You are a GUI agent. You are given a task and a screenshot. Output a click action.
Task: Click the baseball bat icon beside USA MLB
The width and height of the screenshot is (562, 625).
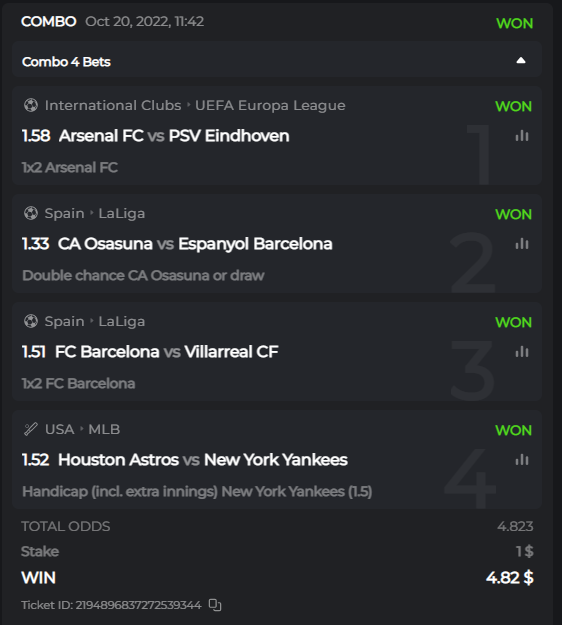point(31,429)
